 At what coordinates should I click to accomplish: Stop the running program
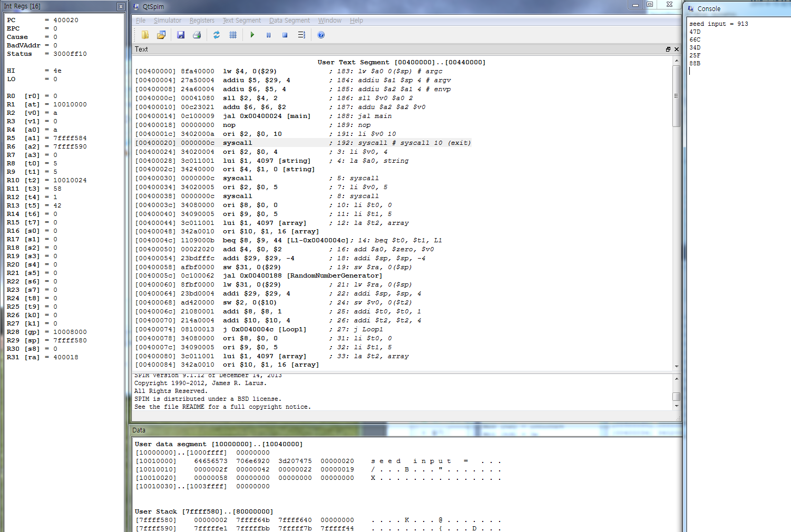point(285,34)
